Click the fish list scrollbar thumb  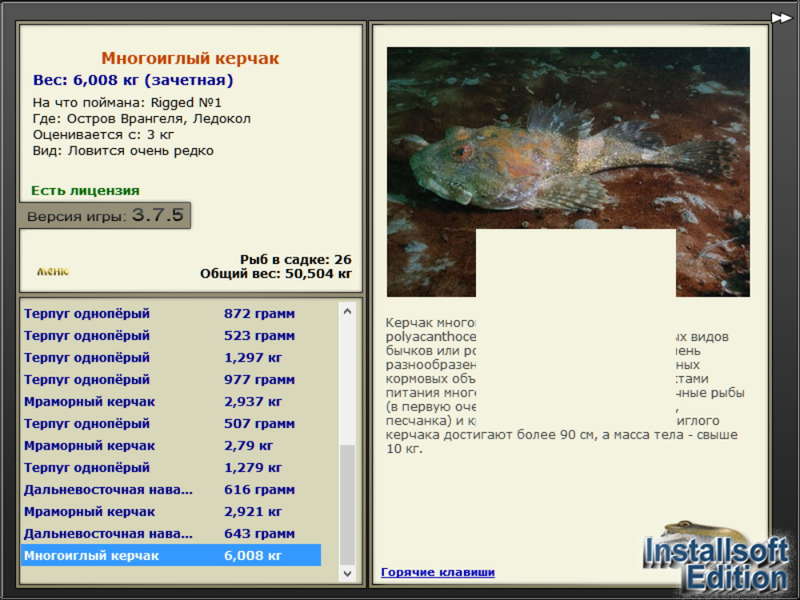coord(347,505)
